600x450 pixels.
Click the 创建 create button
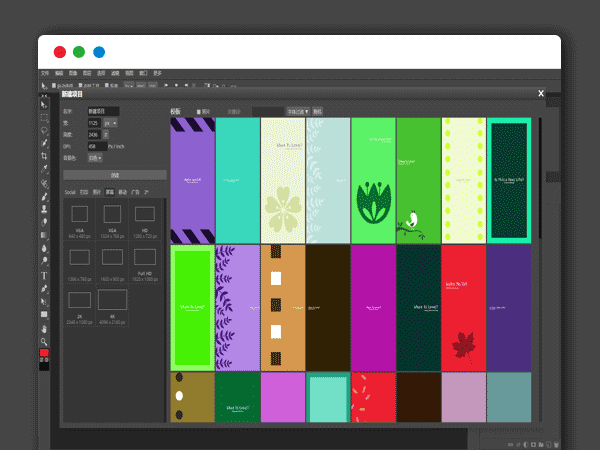point(114,174)
